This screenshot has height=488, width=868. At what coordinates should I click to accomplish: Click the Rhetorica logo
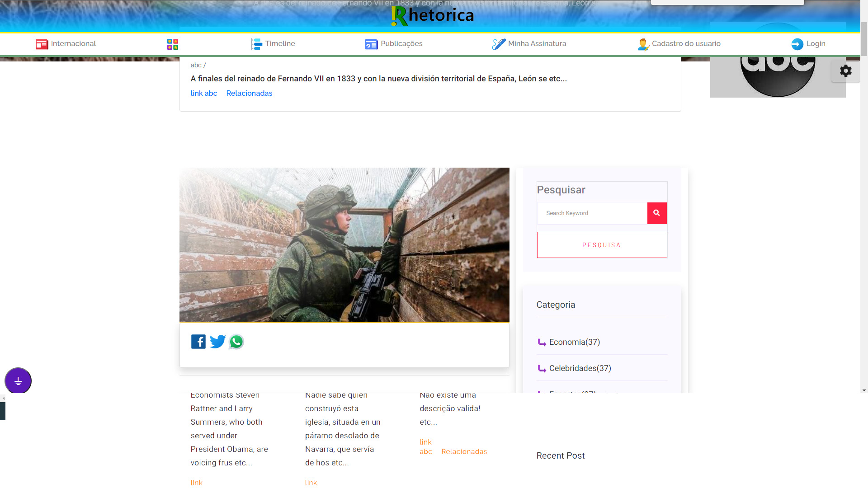(432, 15)
